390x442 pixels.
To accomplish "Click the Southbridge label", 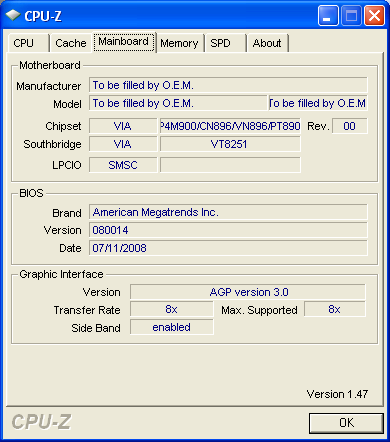I will pyautogui.click(x=52, y=144).
